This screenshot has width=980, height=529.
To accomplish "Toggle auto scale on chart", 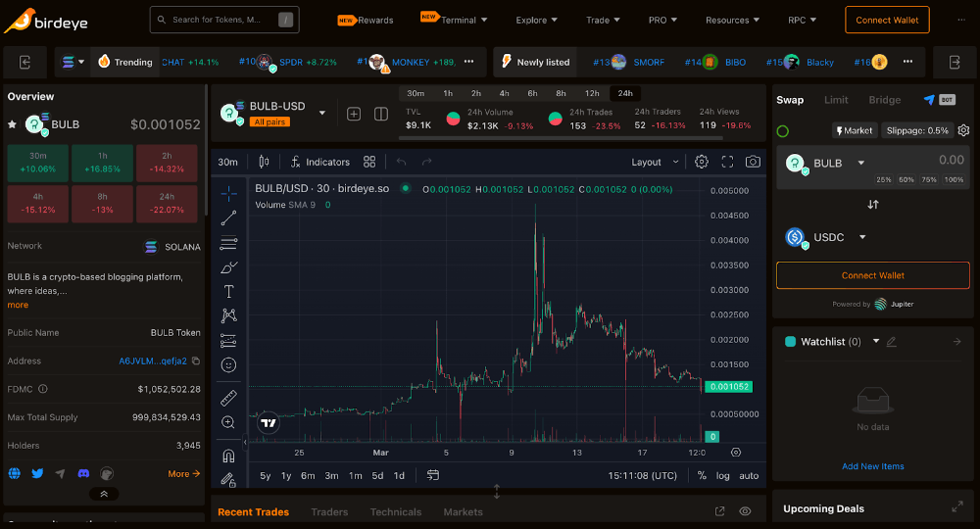I will click(x=749, y=475).
